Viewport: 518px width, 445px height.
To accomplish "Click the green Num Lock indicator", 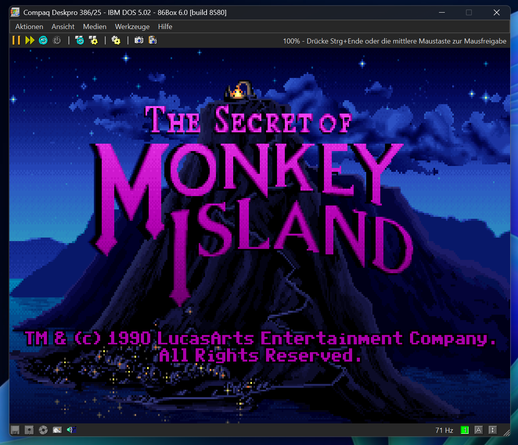I will pos(465,430).
